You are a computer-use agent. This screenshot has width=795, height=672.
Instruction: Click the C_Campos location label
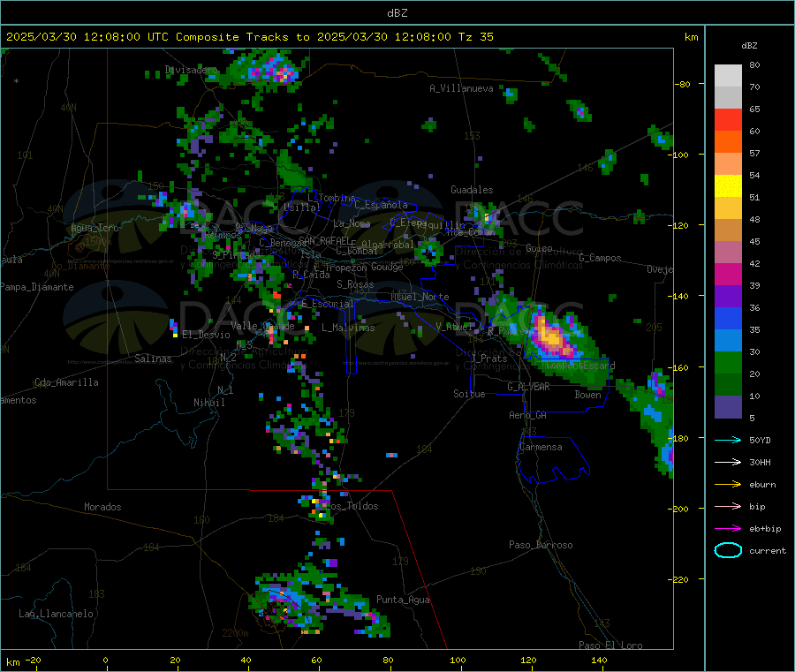point(600,258)
